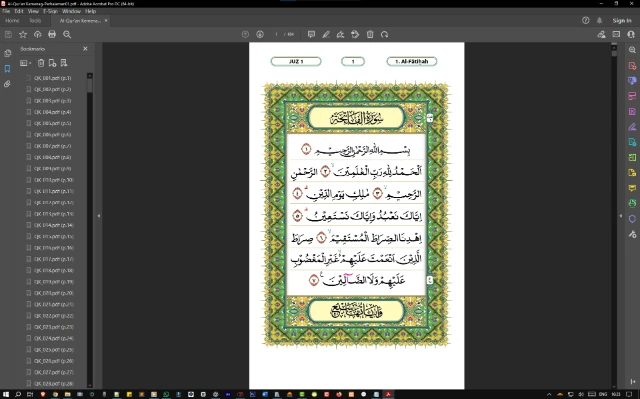
Task: Click the JUZ 1 label on page
Action: coord(296,62)
